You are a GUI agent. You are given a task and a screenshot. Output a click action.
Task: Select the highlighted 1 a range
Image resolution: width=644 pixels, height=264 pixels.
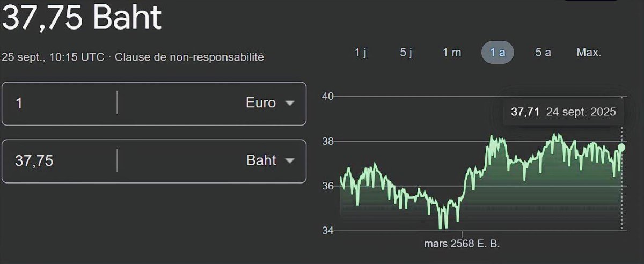click(497, 53)
